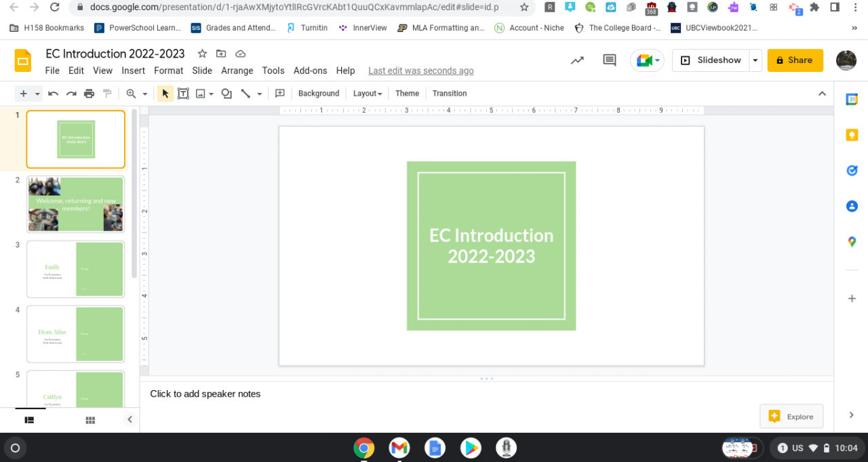
Task: Click the yellow Share button
Action: click(795, 60)
